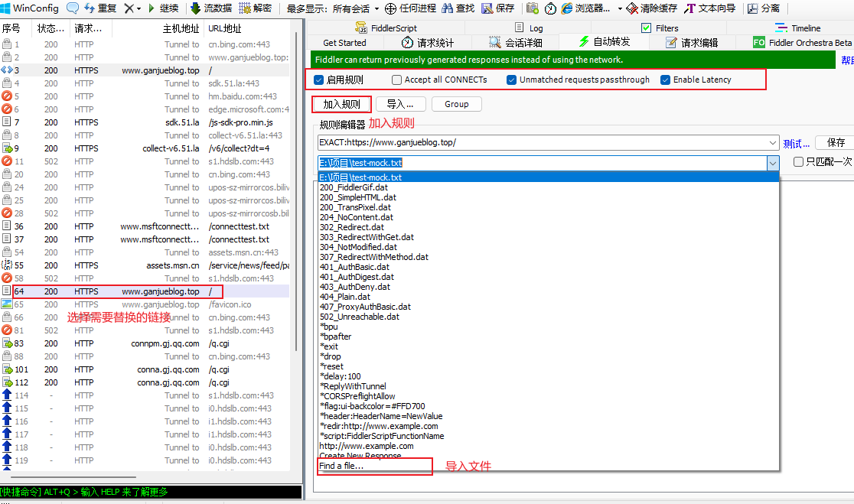This screenshot has height=504, width=854.
Task: Select the 请求编辑 composer tab
Action: [692, 43]
